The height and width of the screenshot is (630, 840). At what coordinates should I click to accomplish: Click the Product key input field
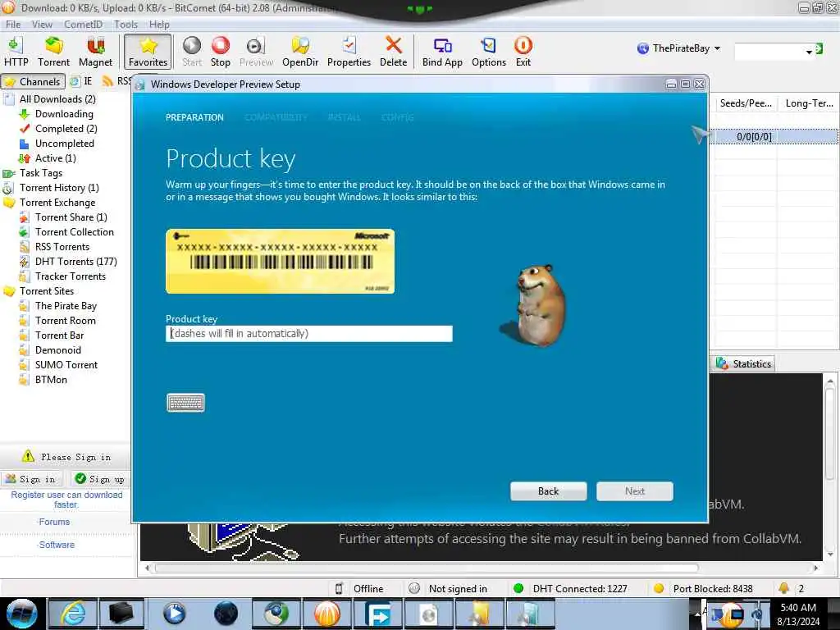point(309,333)
